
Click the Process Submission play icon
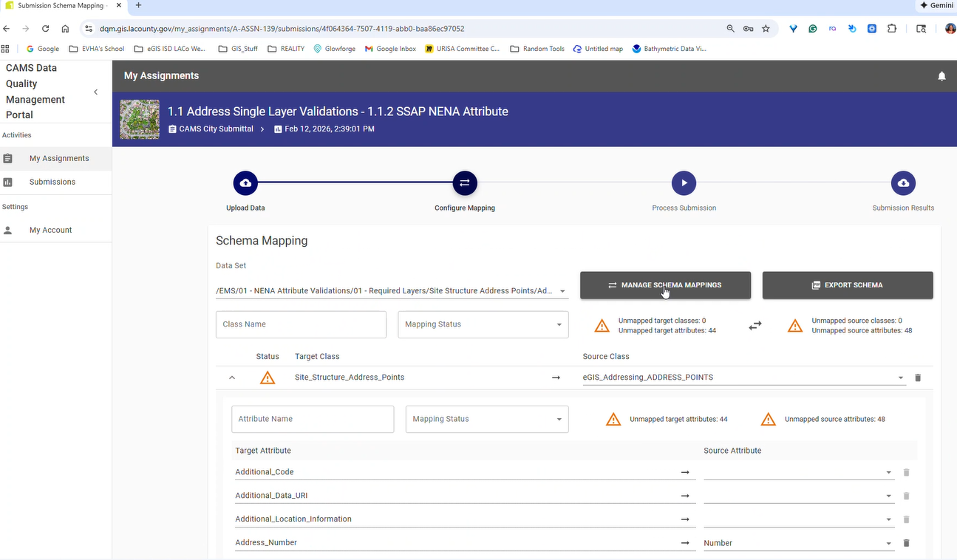684,183
